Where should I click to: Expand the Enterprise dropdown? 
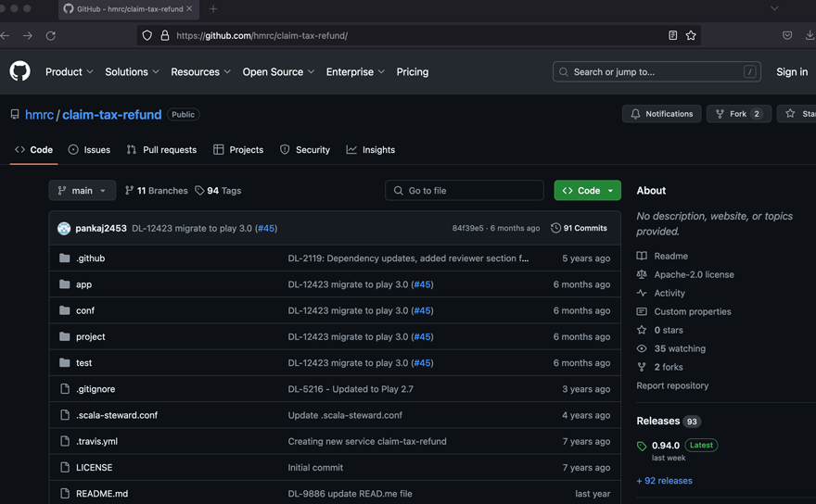tap(355, 71)
